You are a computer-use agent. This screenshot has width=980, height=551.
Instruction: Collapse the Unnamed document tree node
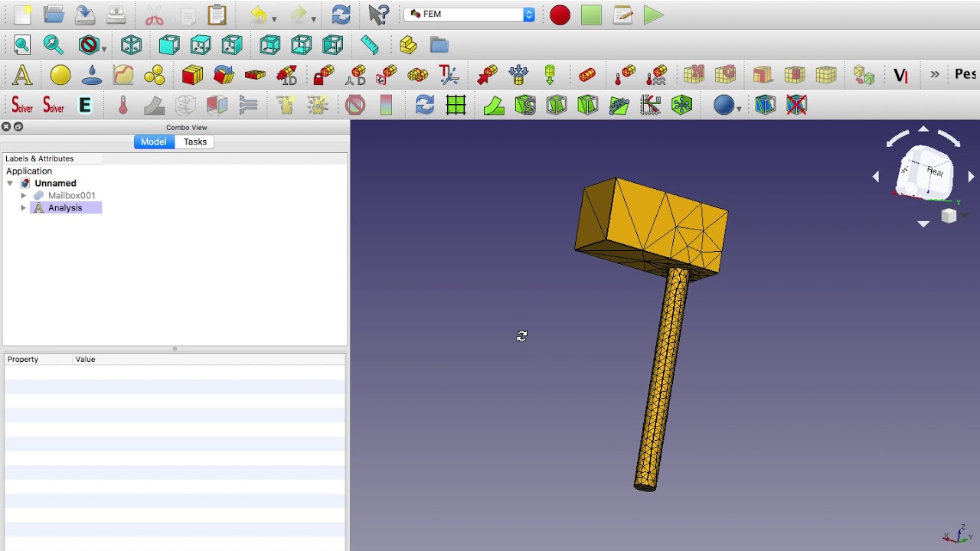[10, 184]
